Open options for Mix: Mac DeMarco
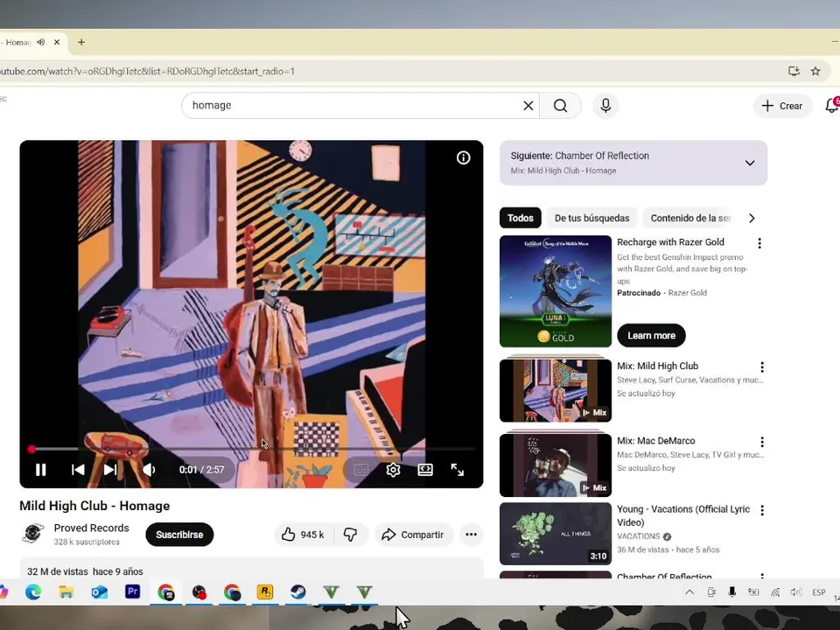840x630 pixels. coord(762,442)
